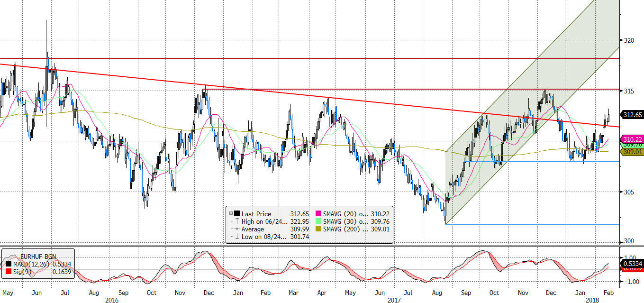This screenshot has height=303, width=644.
Task: Click the magenta 310.22 axis price tag
Action: (633, 139)
